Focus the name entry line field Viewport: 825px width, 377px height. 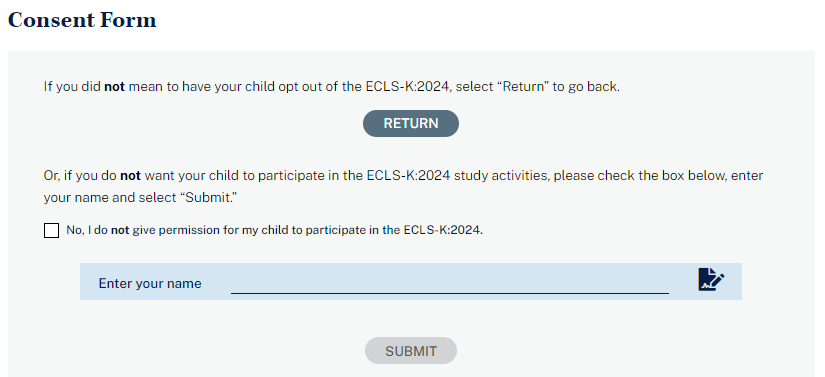(450, 283)
